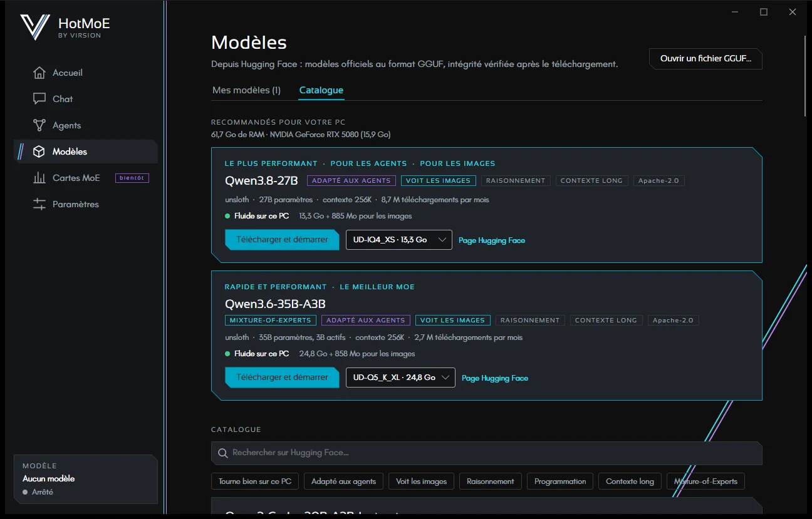Click the Agents network icon
This screenshot has width=812, height=519.
[39, 125]
